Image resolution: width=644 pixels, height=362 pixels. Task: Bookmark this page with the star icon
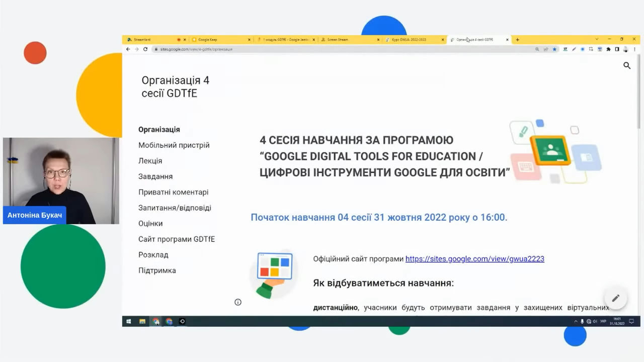[x=554, y=49]
